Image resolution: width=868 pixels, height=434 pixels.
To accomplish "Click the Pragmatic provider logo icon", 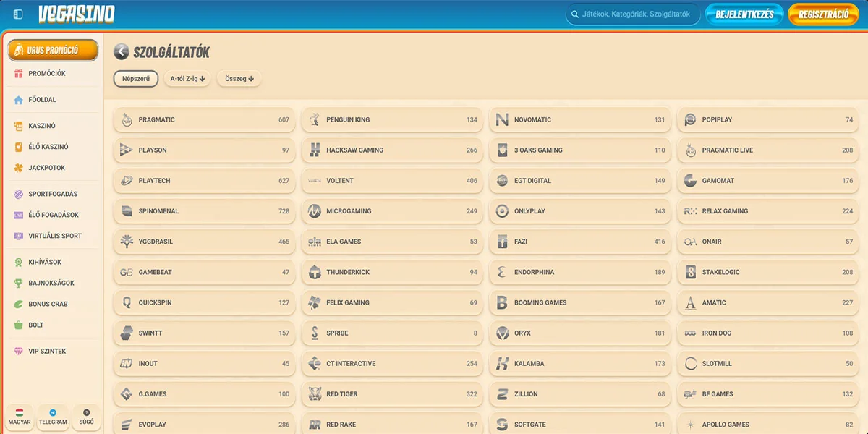I will pyautogui.click(x=127, y=119).
